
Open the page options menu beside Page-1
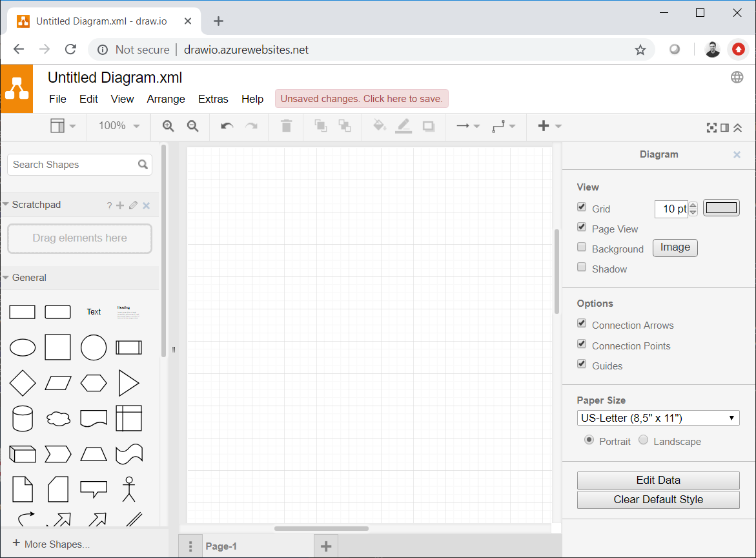[x=190, y=546]
